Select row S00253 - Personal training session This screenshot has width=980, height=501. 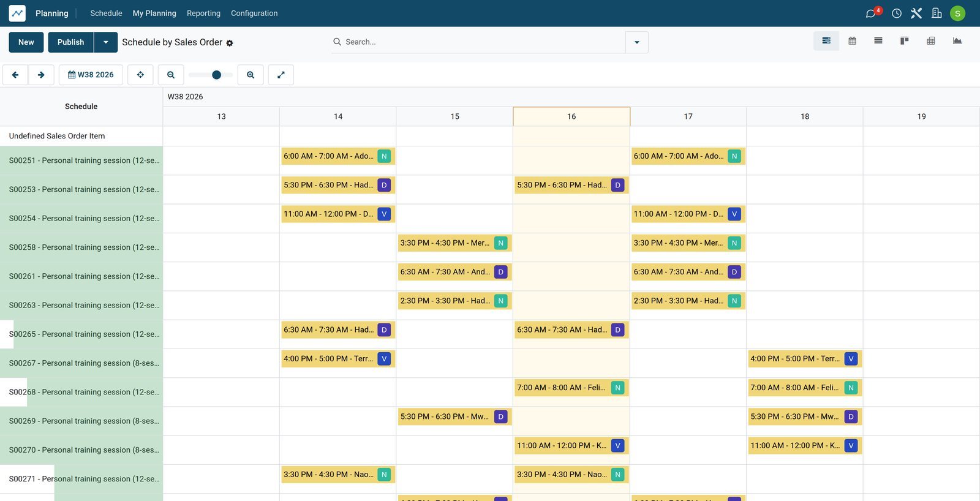click(x=81, y=189)
